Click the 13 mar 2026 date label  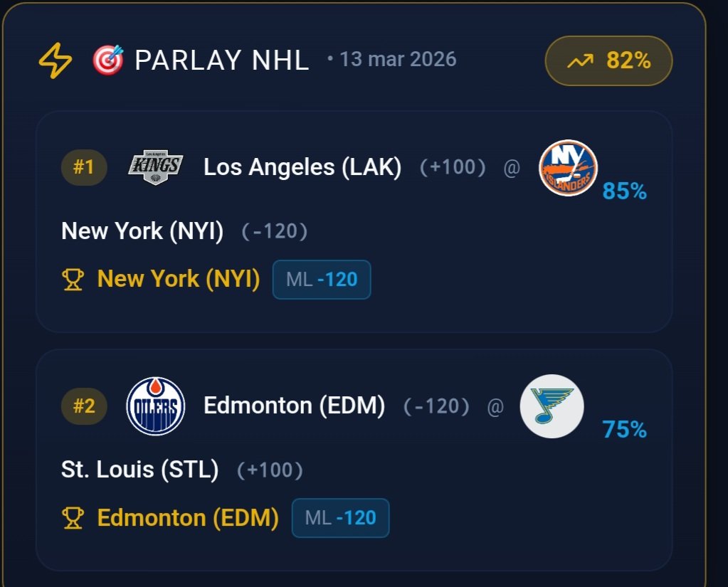point(397,59)
